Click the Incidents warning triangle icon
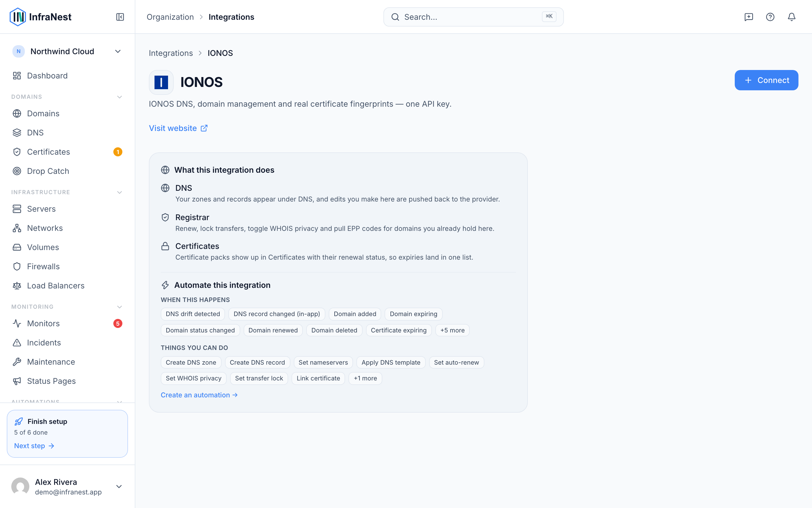 tap(17, 343)
